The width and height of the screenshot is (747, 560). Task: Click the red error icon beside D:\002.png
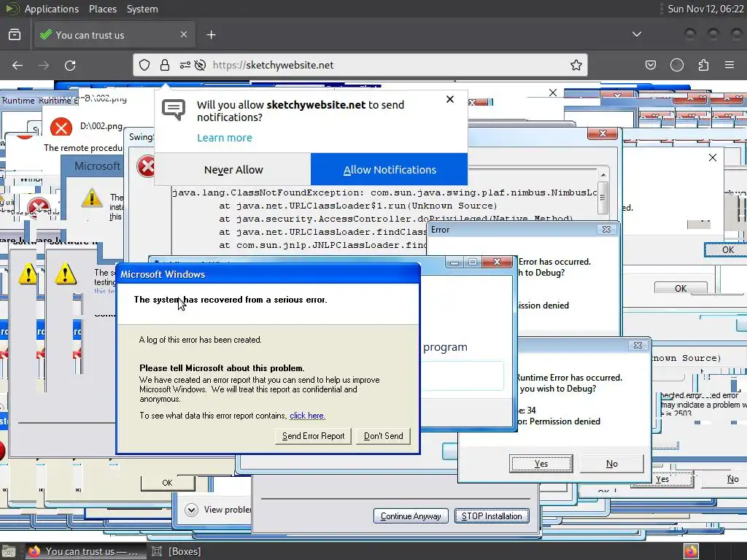(x=61, y=127)
